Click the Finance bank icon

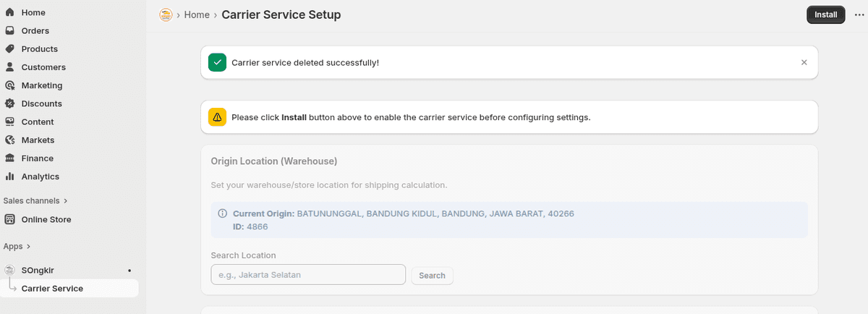click(9, 158)
